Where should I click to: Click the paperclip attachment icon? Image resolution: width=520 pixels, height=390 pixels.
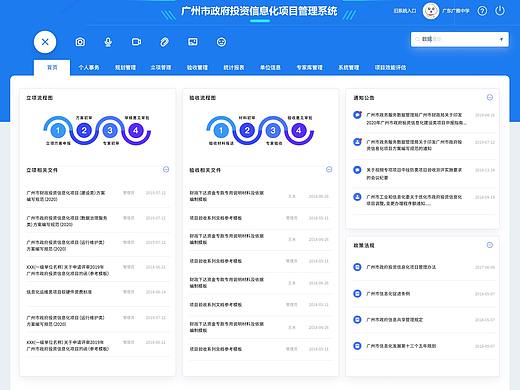[x=164, y=42]
